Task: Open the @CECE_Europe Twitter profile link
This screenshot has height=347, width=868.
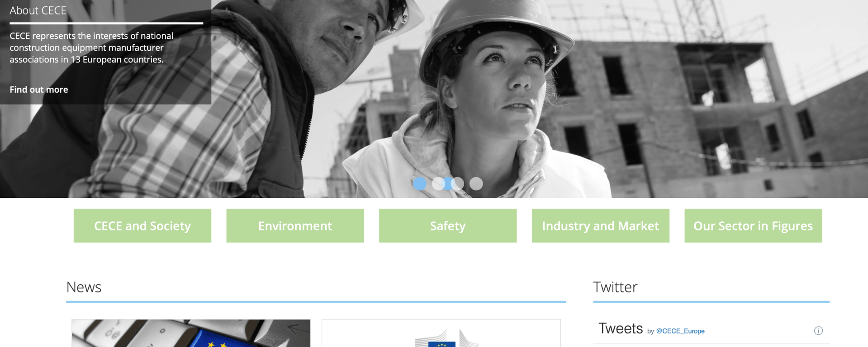Action: (x=680, y=331)
